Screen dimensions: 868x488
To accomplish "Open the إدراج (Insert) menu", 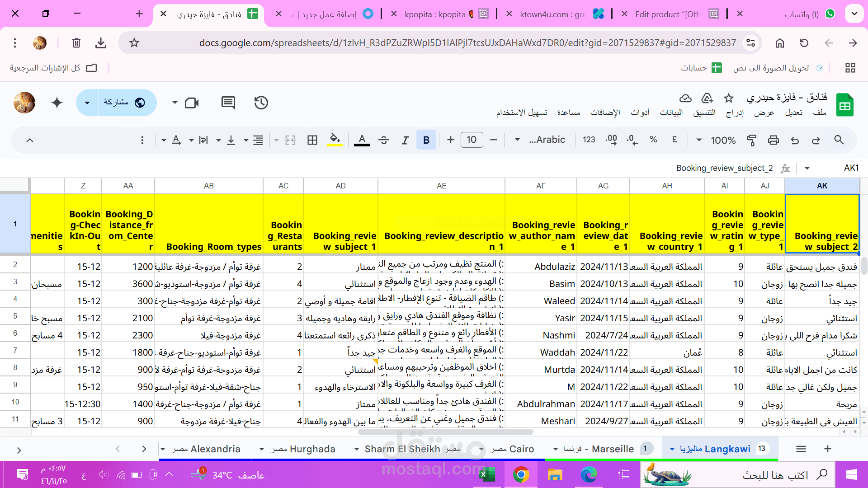I will pos(735,113).
